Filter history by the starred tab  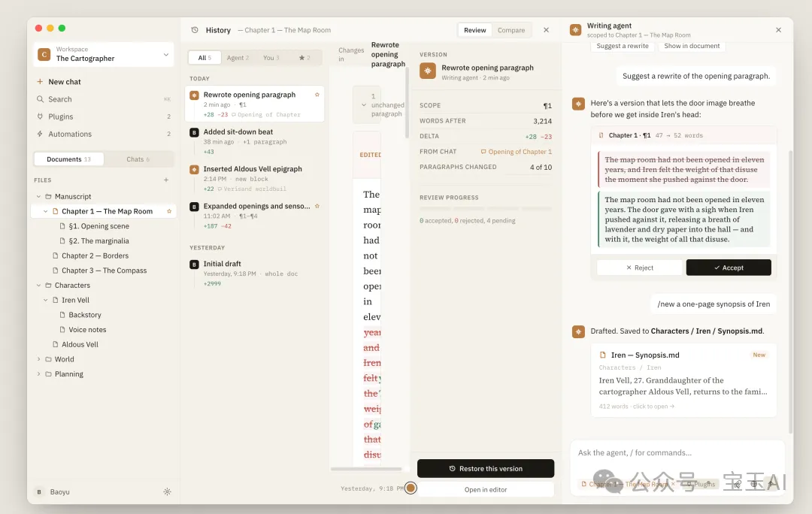click(304, 57)
